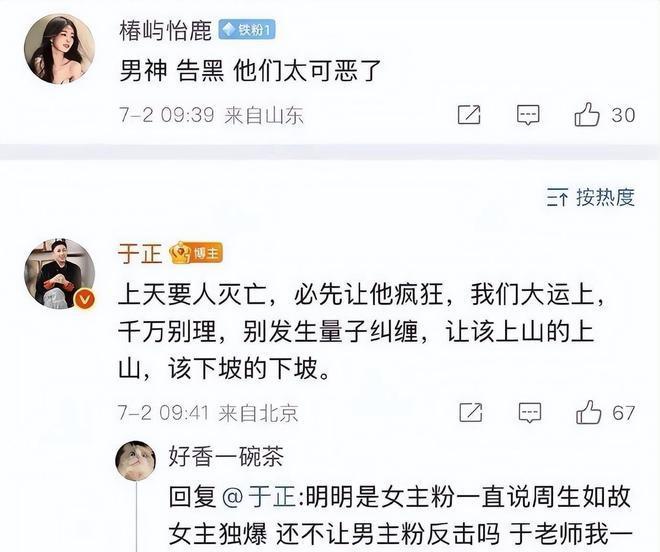660x552 pixels.
Task: Open username 好香一碗茶 profile
Action: [x=226, y=456]
